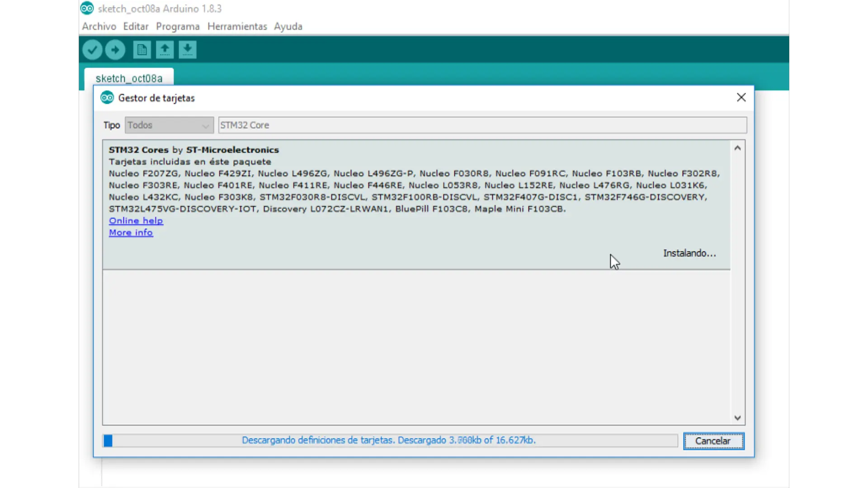Click the Upload (arrow) toolbar icon

115,50
